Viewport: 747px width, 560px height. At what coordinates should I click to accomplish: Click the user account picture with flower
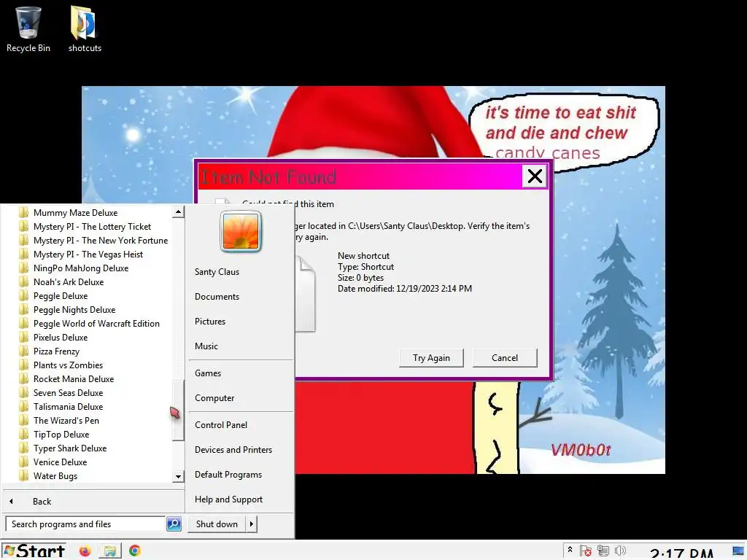pos(241,232)
